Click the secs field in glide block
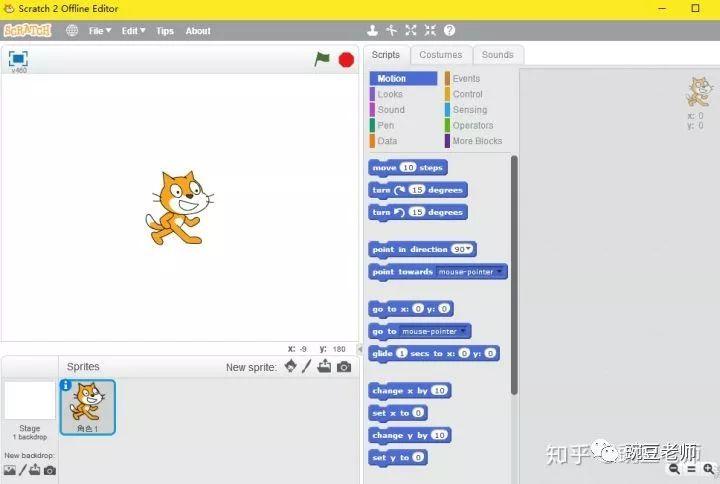The height and width of the screenshot is (484, 720). point(402,353)
